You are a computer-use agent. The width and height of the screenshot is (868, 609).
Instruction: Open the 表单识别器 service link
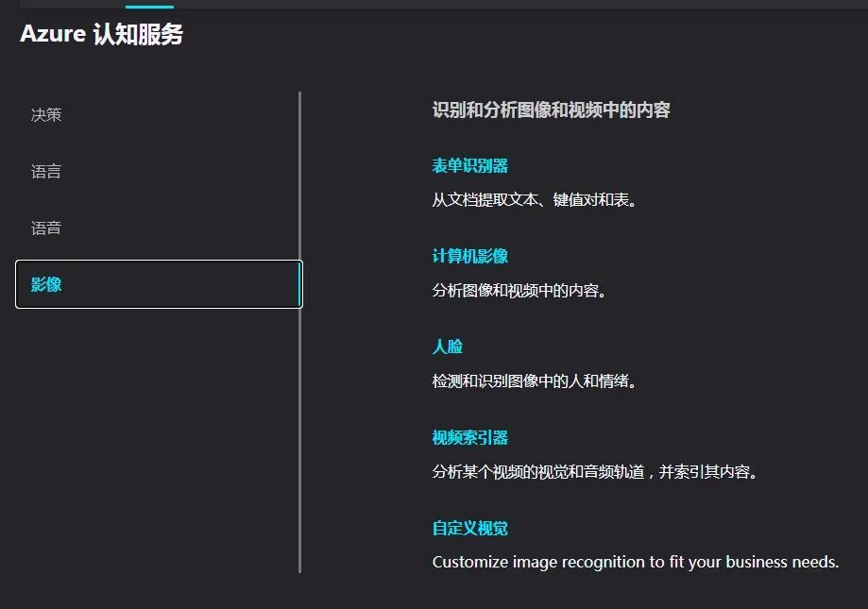click(x=468, y=164)
